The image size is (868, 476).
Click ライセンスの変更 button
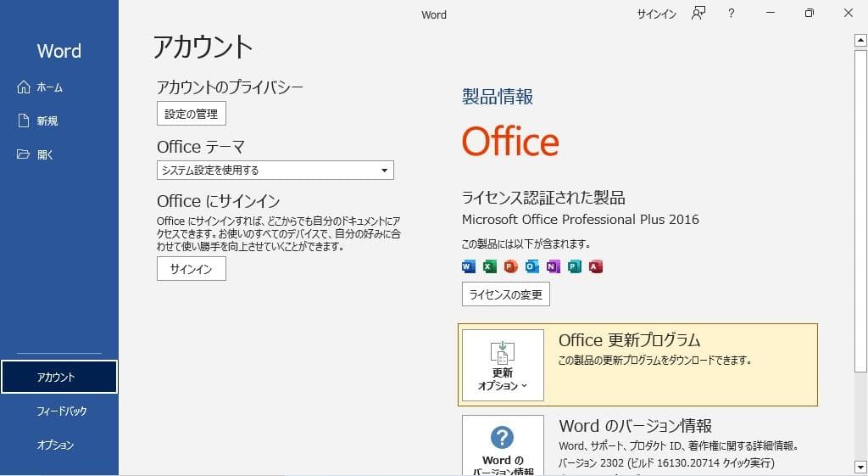pyautogui.click(x=505, y=294)
